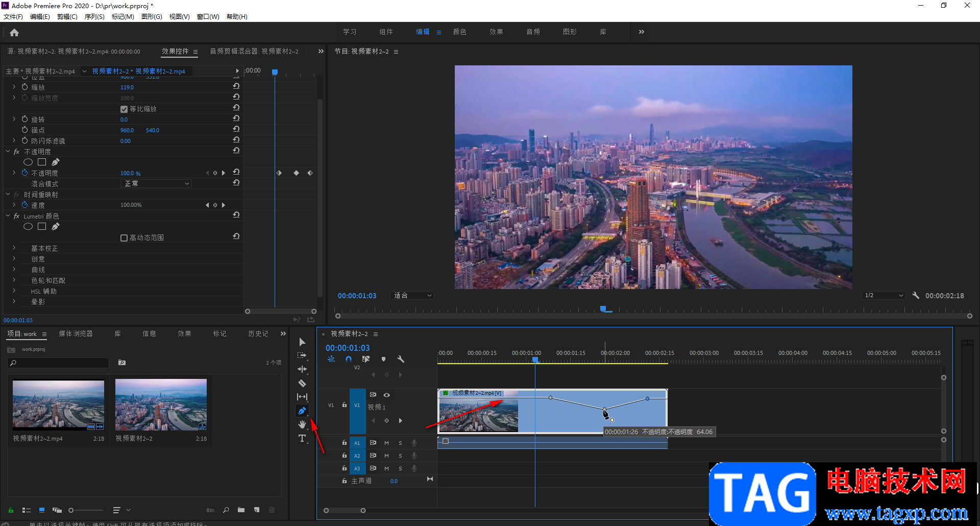Screen dimensions: 980x526
Task: Reset the 缩放 parameter
Action: coord(236,87)
